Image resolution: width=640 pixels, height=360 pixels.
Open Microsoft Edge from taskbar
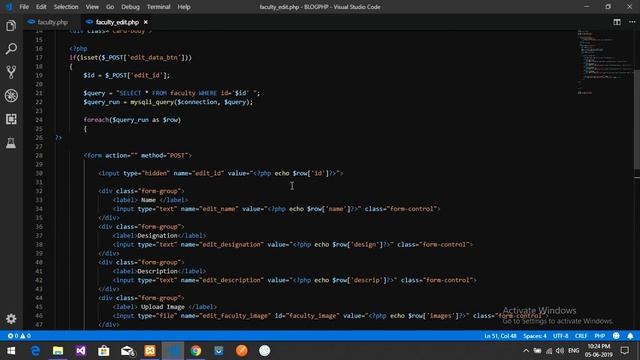(35, 351)
